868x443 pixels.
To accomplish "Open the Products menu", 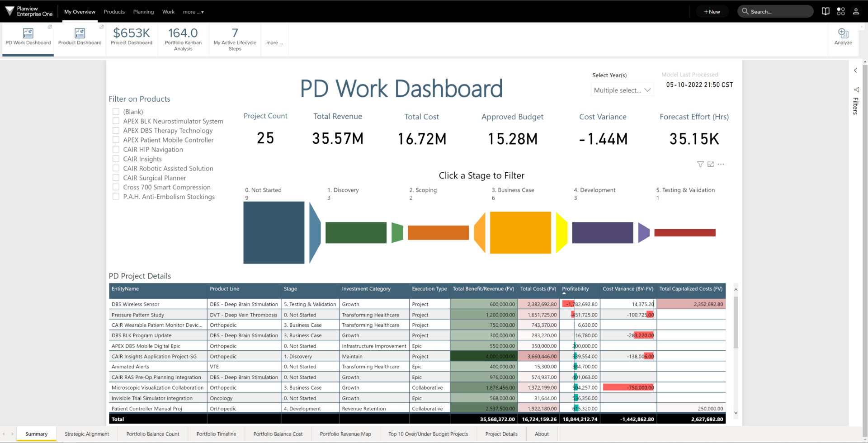I will [114, 12].
